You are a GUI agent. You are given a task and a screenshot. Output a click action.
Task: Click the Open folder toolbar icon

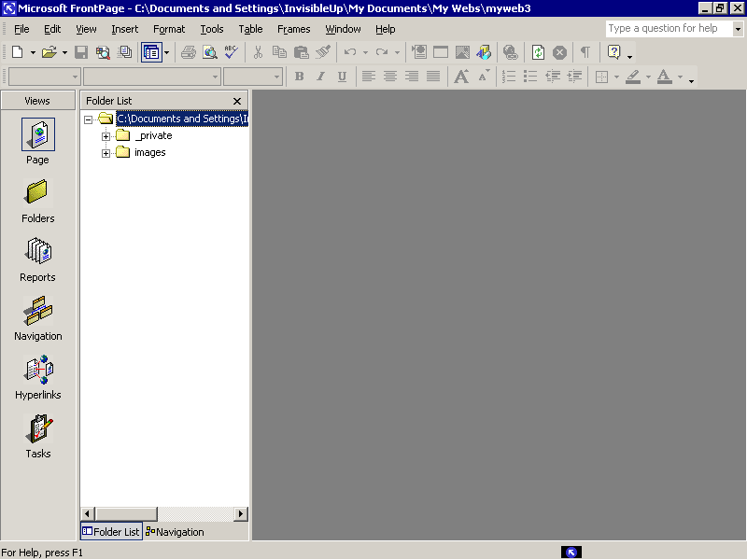point(49,52)
